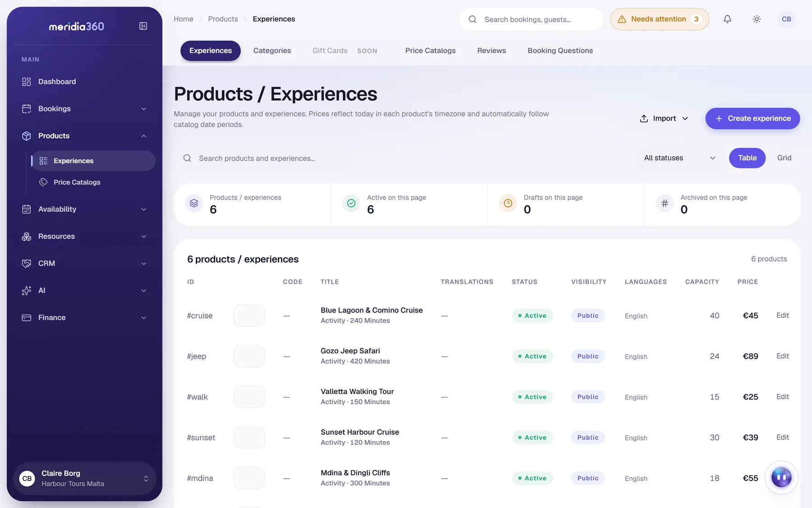Switch to Grid view
812x508 pixels.
pos(784,158)
